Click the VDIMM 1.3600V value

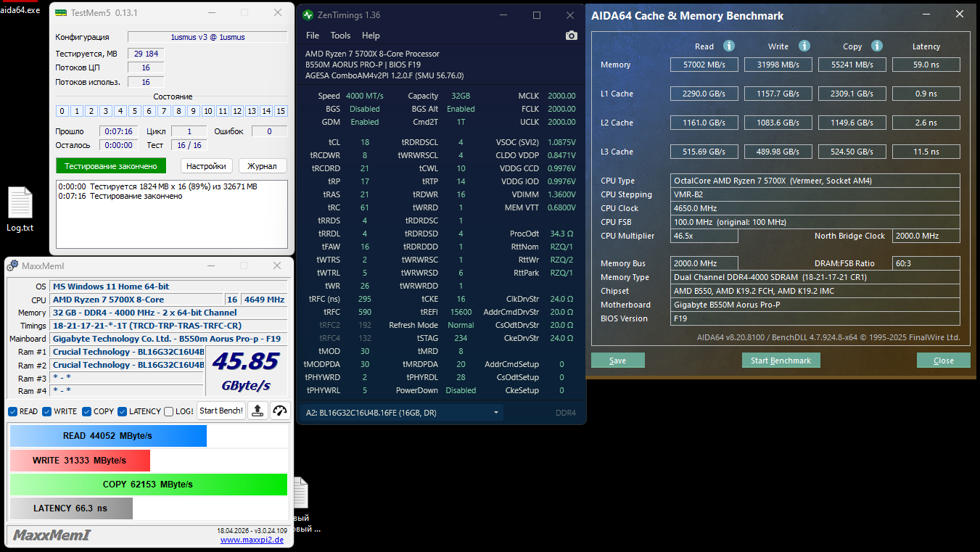(x=561, y=194)
